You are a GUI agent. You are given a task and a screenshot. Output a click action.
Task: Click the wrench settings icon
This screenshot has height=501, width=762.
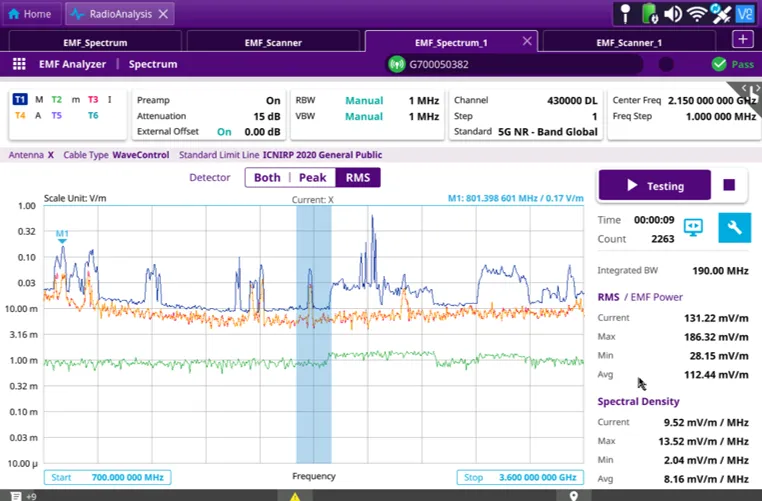(x=733, y=228)
